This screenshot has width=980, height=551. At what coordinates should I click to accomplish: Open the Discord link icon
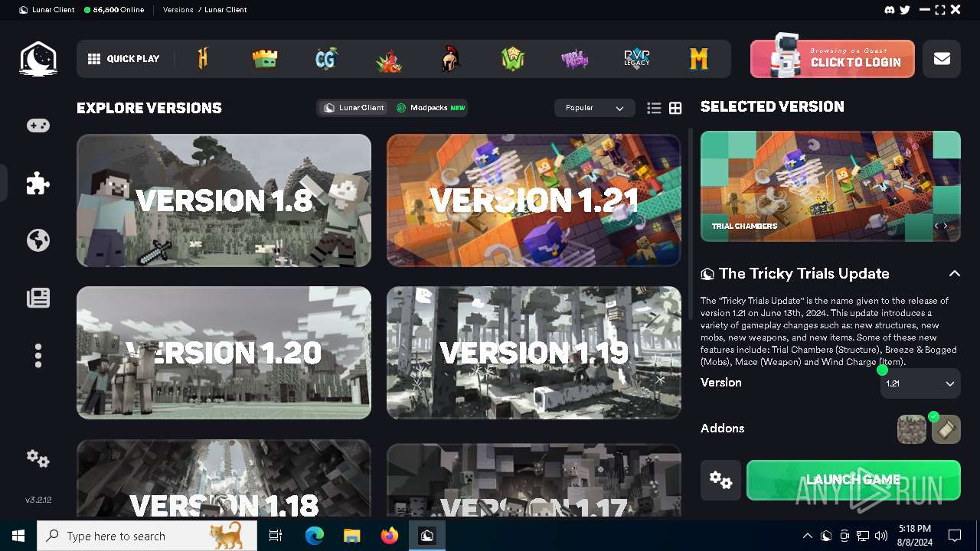(890, 10)
